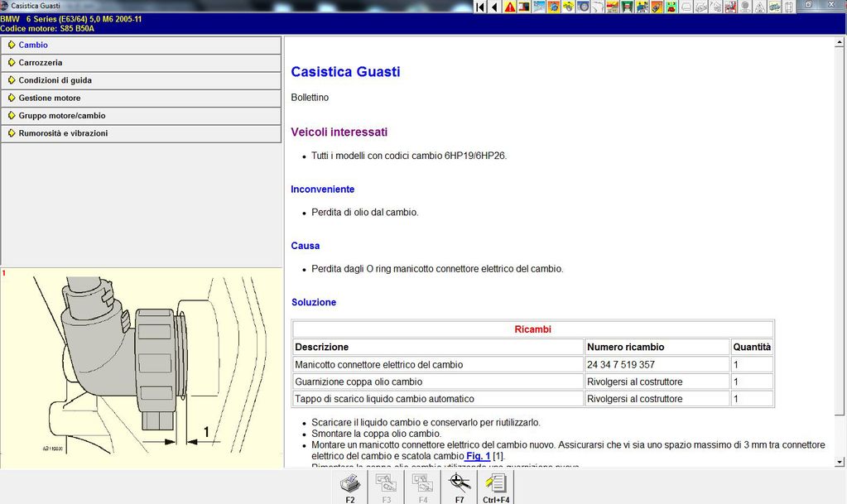Click the Codice motore S85 B50A text

pyautogui.click(x=47, y=29)
